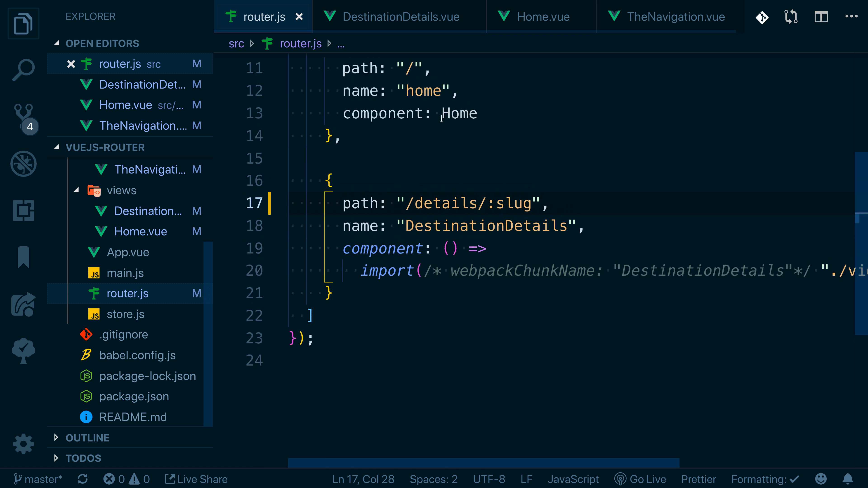Start Go Live server from status bar
The width and height of the screenshot is (868, 488).
(640, 479)
